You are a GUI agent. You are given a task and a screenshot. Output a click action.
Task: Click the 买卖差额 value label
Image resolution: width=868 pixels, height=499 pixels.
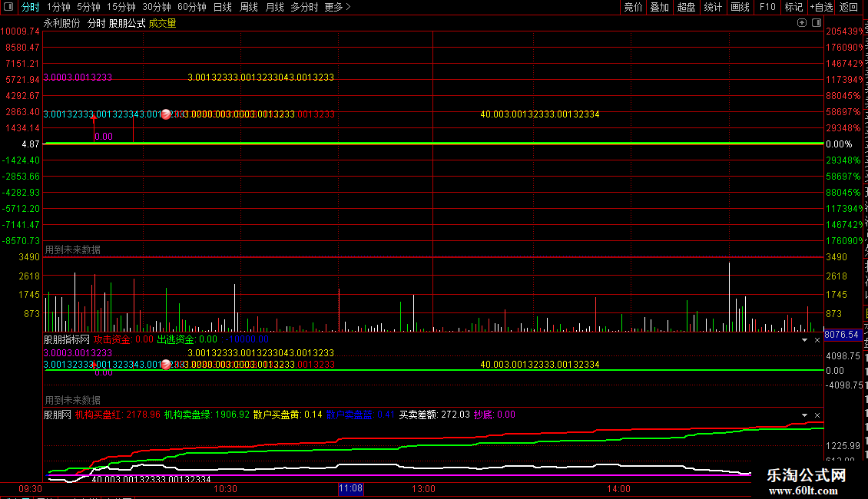pyautogui.click(x=435, y=415)
